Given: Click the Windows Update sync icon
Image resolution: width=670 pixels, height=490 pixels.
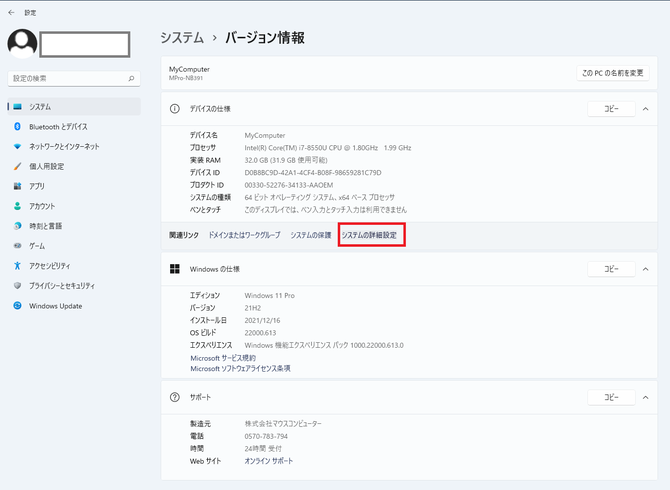Looking at the screenshot, I should (18, 305).
